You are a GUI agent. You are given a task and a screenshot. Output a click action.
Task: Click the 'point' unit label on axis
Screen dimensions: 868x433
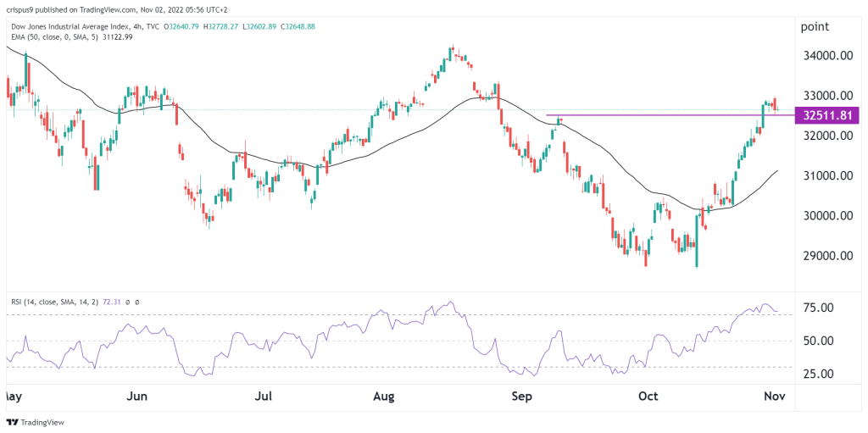click(816, 26)
